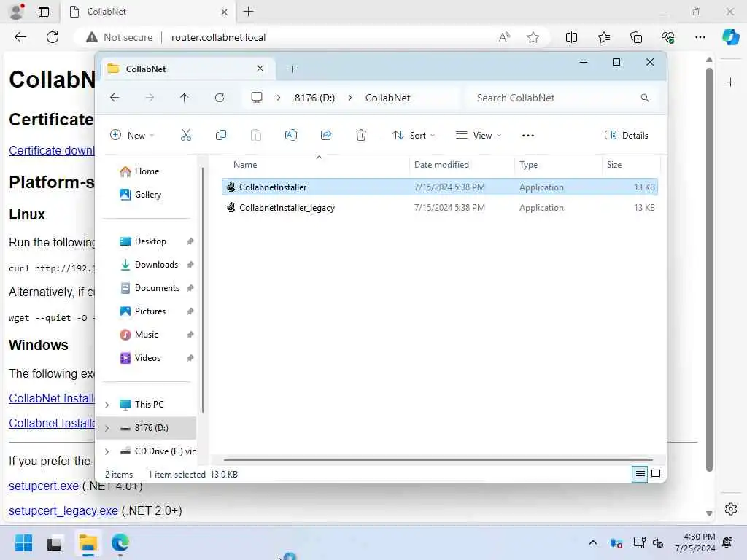Click the Edge page vertical scrollbar
Viewport: 747px width, 560px height.
709,270
